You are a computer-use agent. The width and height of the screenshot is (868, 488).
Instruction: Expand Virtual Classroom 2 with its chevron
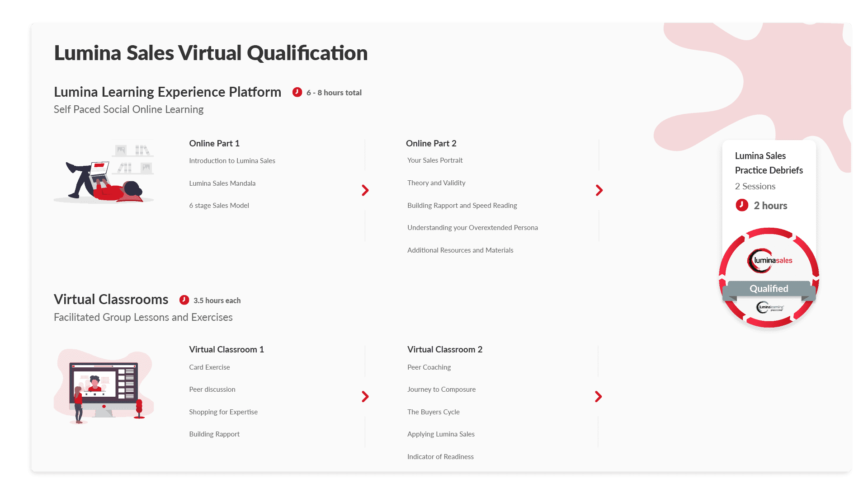599,397
